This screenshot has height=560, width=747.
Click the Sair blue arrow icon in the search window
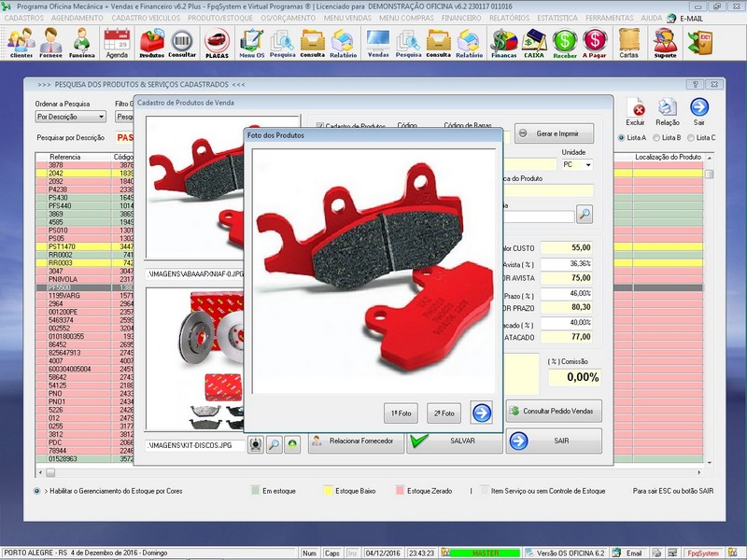point(698,112)
